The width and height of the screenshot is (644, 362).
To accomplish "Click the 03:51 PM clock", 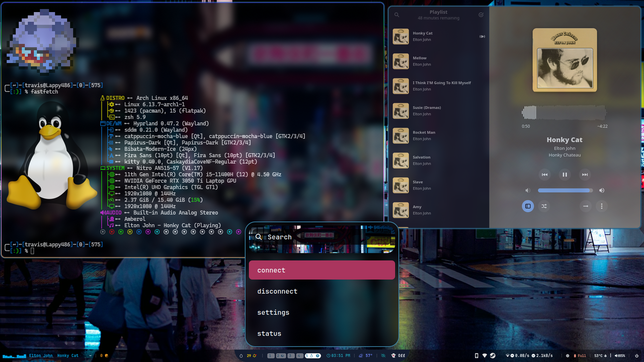I will click(338, 355).
